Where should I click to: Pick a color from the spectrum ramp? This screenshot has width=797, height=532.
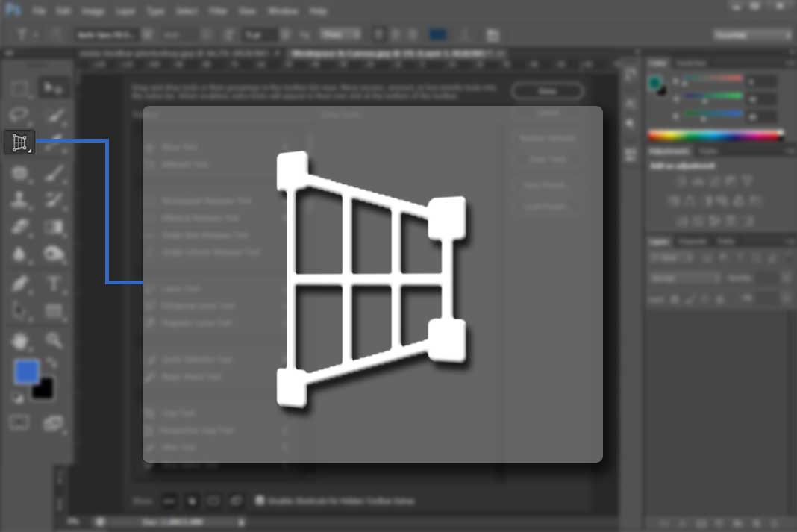716,135
